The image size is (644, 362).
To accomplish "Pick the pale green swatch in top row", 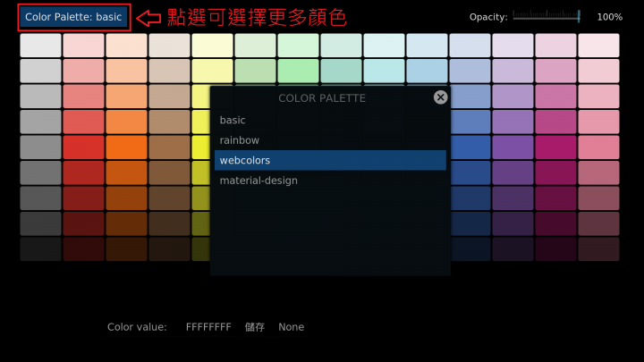I will tap(298, 46).
